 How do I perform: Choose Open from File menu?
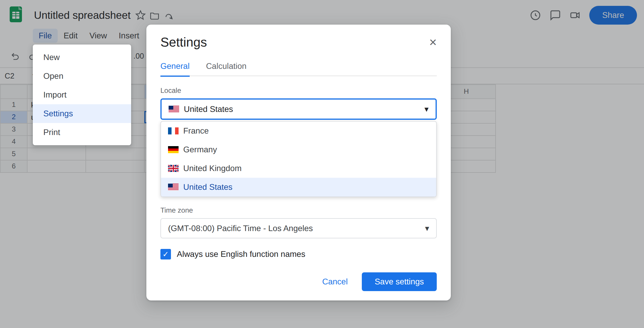tap(82, 76)
